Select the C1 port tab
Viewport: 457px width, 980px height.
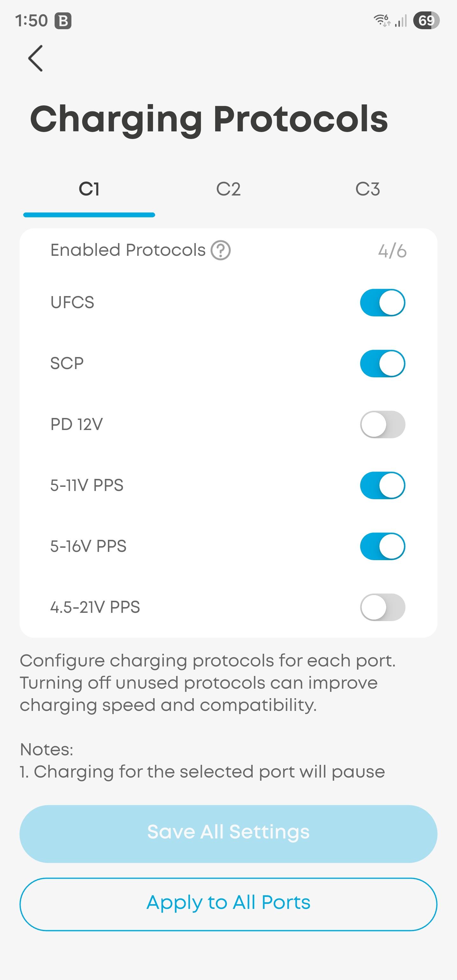point(89,189)
